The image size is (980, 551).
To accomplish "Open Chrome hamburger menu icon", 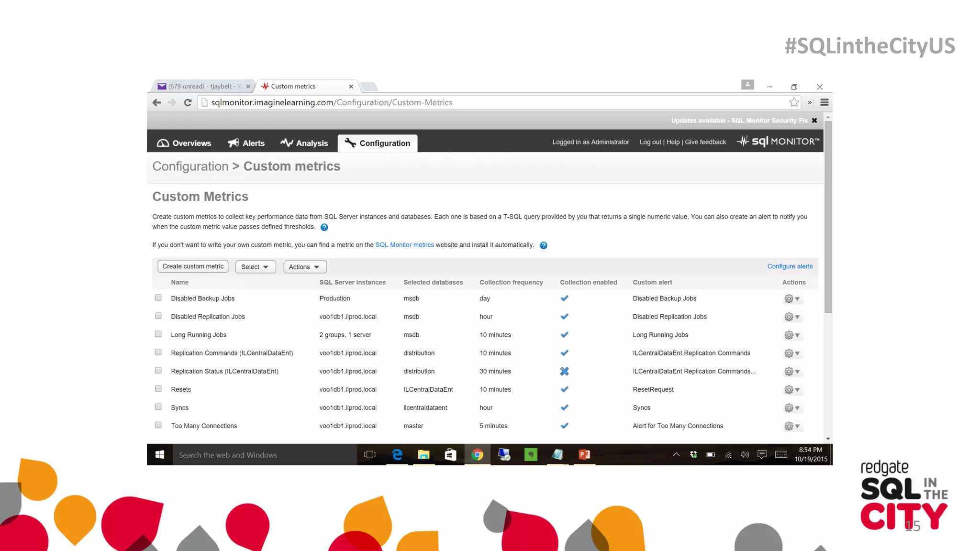I will [x=824, y=102].
